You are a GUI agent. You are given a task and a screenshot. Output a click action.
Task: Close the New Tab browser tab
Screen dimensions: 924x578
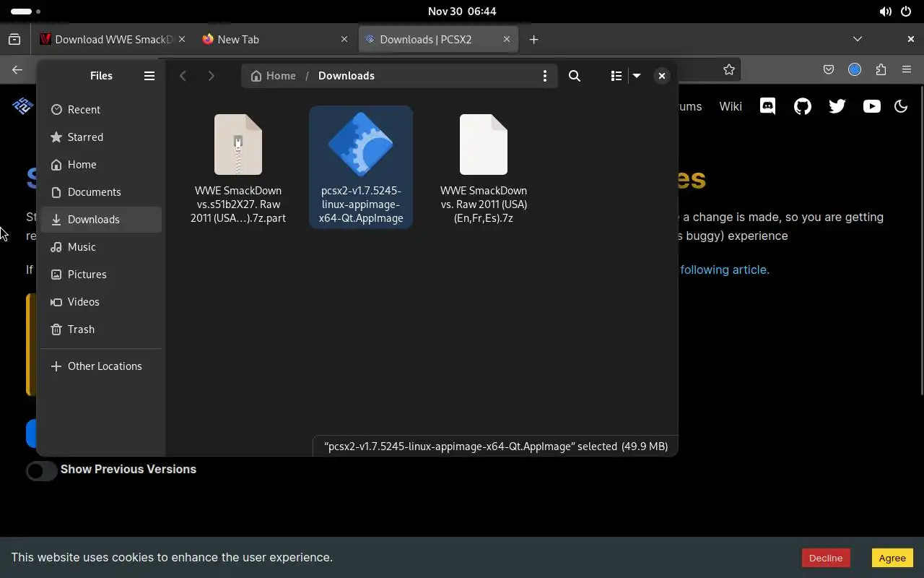click(x=344, y=40)
